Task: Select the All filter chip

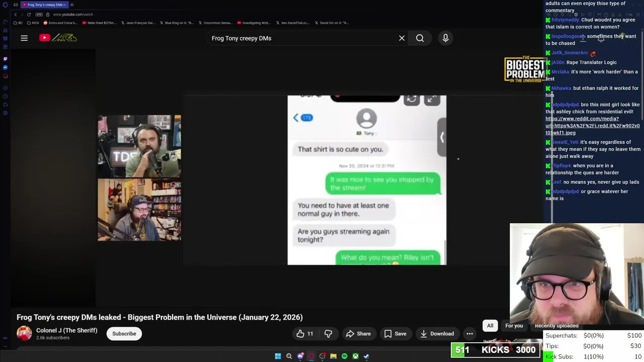Action: [490, 326]
